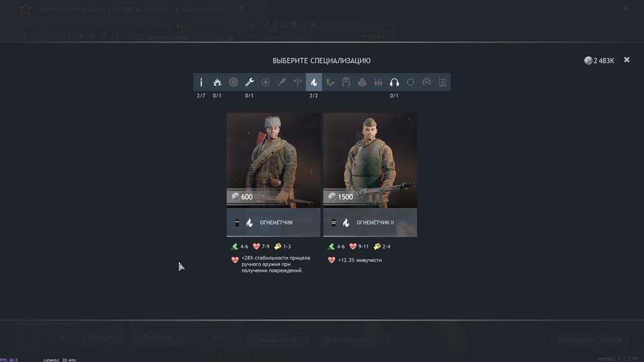Screen dimensions: 644x362
Task: Select the tire wheel specialization icon
Action: [233, 82]
